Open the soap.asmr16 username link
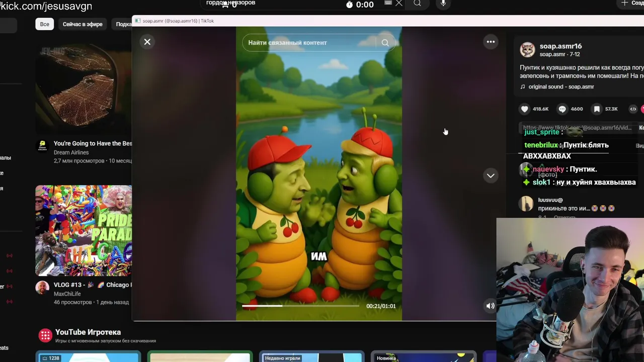The image size is (644, 362). coord(560,46)
